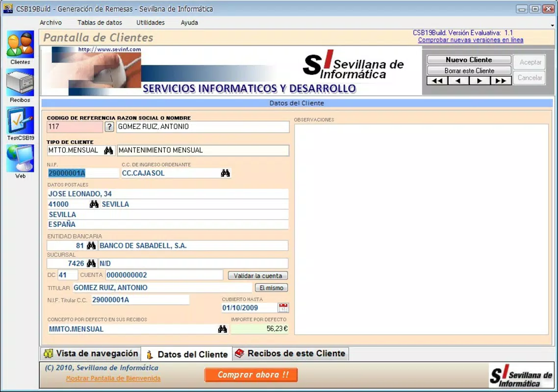Click the Titular field

pos(162,288)
